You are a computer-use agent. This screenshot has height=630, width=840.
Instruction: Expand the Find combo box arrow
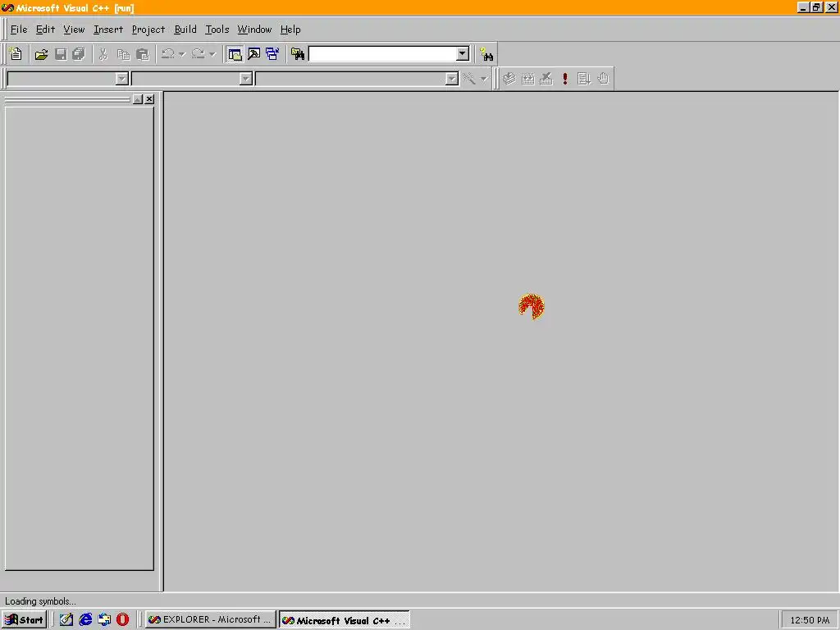(x=463, y=54)
